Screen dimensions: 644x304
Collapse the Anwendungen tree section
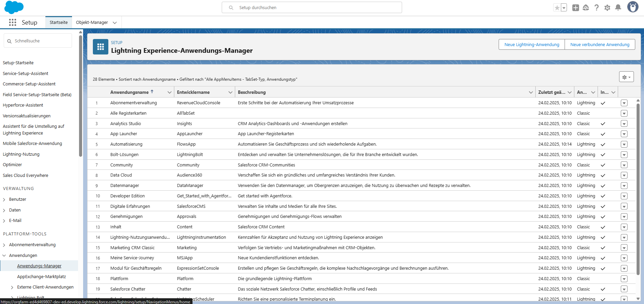pyautogui.click(x=4, y=256)
